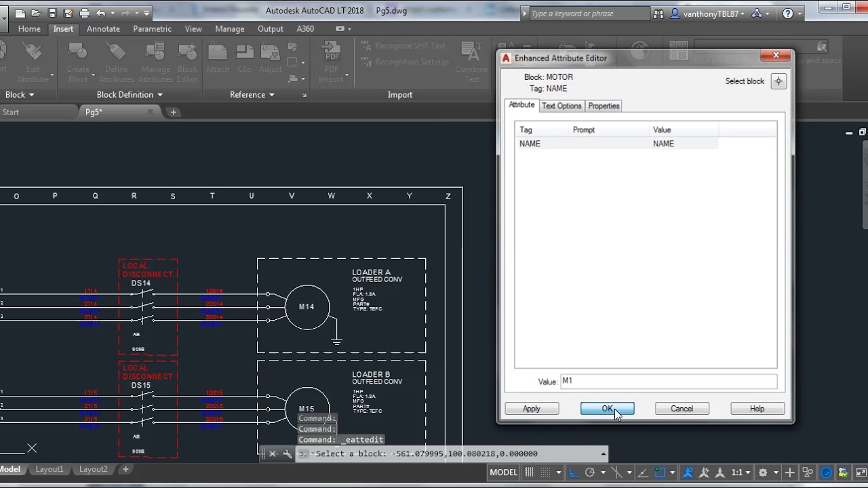Toggle hardware acceleration blue circle icon
The image size is (868, 488).
826,472
